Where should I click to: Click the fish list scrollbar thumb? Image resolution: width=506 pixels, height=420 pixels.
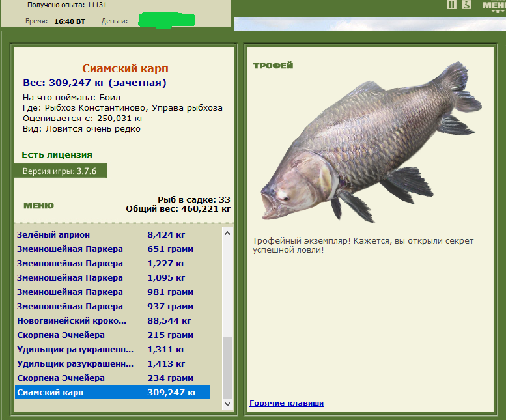227,367
